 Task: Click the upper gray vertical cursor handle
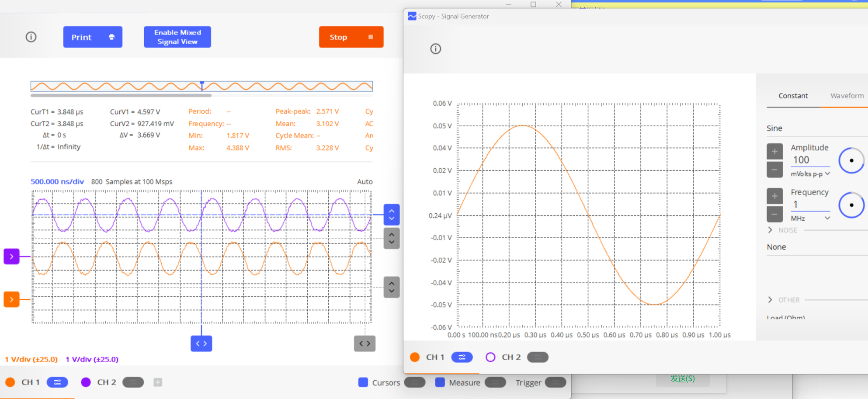(392, 239)
